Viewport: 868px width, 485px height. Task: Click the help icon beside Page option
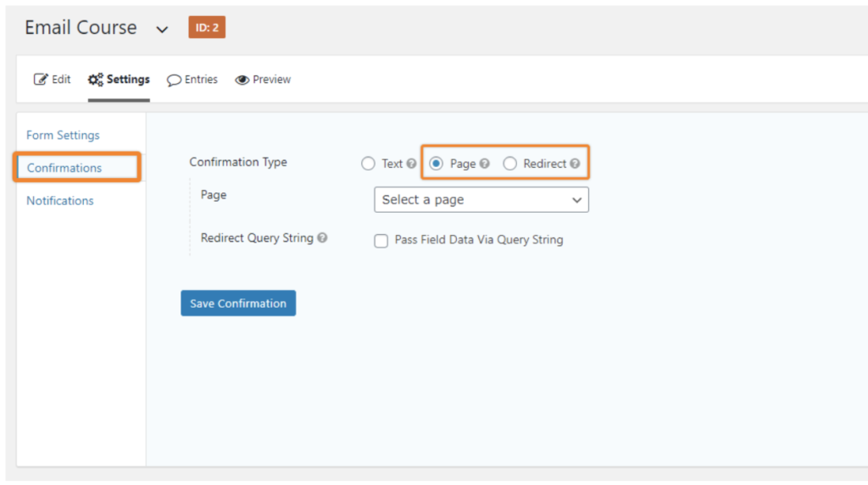[485, 164]
